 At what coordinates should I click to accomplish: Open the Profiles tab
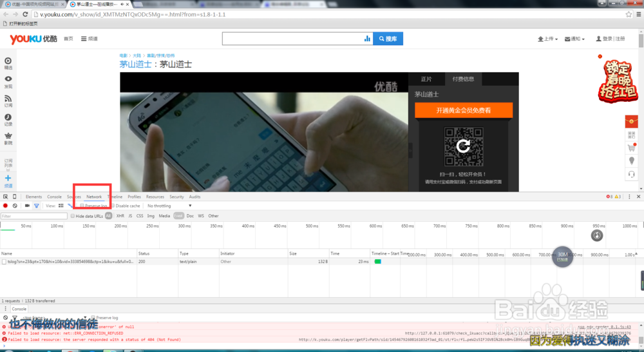135,197
